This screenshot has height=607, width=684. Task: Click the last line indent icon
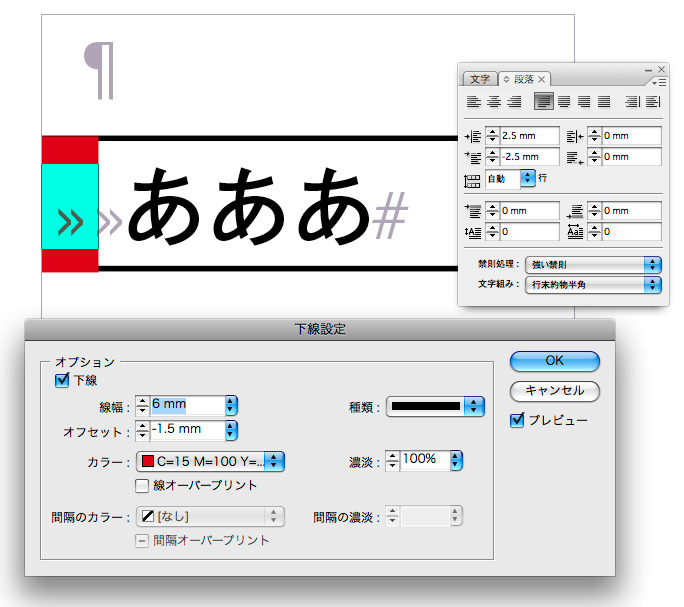tap(575, 157)
